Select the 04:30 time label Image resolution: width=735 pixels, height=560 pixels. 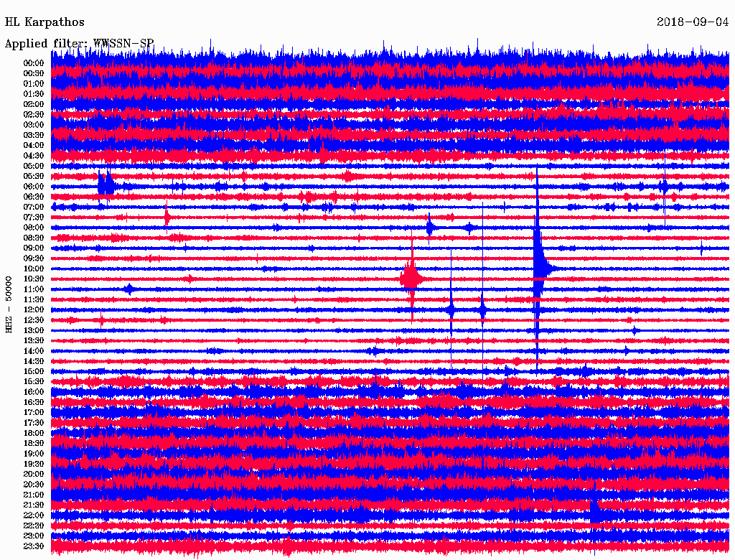34,156
